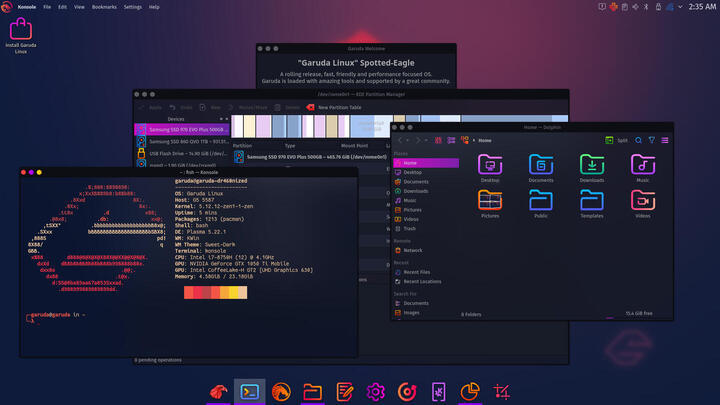720x405 pixels.
Task: Open Templates folder icon in Dolphin
Action: click(591, 201)
